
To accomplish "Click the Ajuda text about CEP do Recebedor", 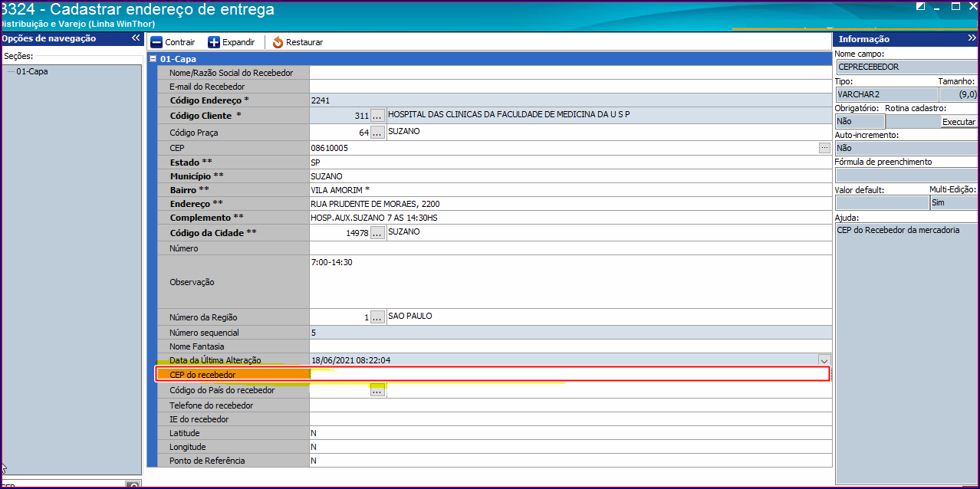I will [898, 229].
